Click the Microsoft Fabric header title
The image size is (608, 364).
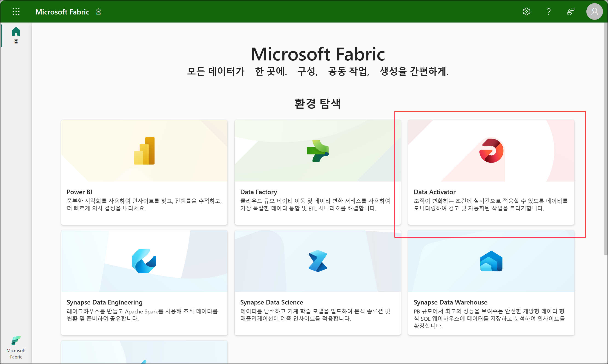pos(62,12)
